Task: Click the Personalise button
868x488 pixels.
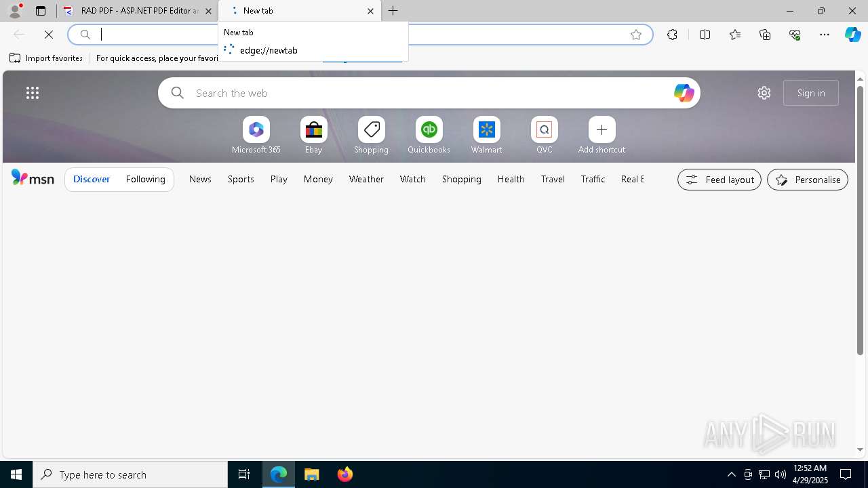Action: point(808,180)
